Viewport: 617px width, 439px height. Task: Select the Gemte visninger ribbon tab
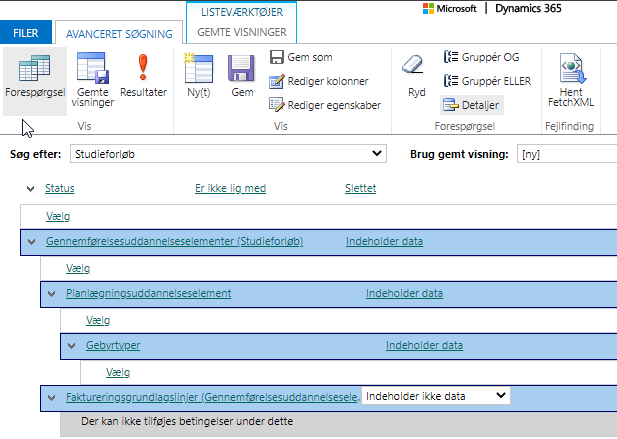pyautogui.click(x=241, y=32)
